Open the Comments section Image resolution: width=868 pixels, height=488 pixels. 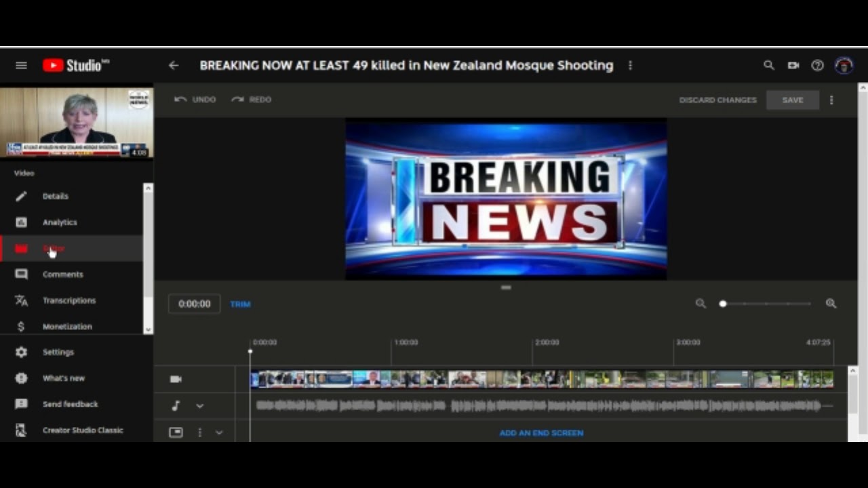(x=71, y=274)
